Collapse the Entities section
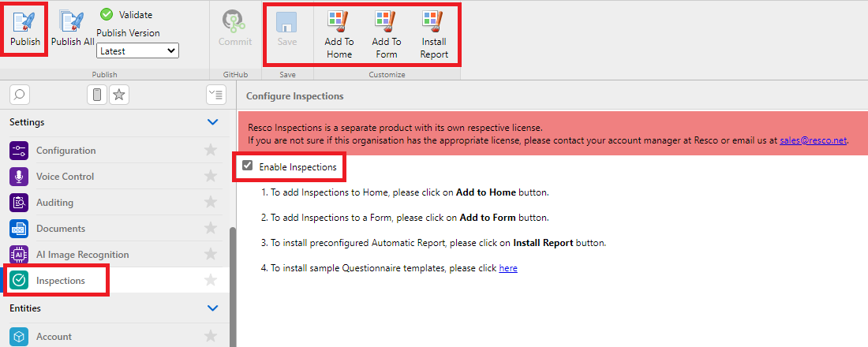 211,308
